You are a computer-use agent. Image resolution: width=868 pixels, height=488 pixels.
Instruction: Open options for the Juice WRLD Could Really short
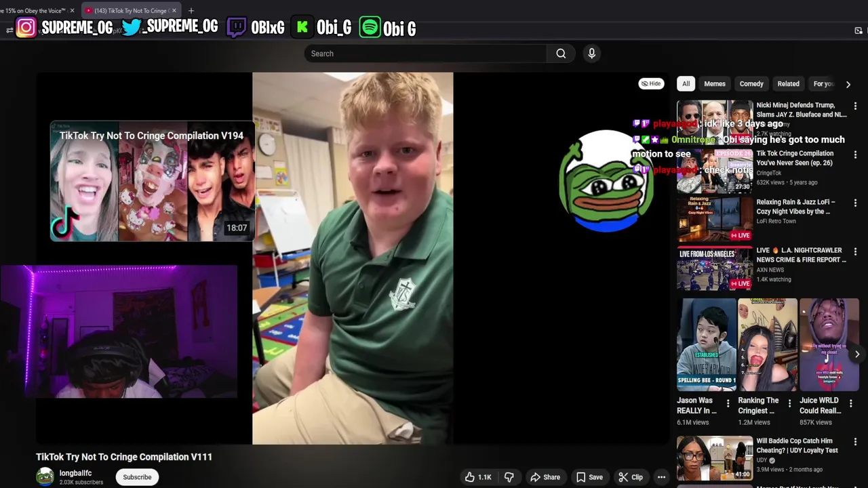[x=851, y=403]
